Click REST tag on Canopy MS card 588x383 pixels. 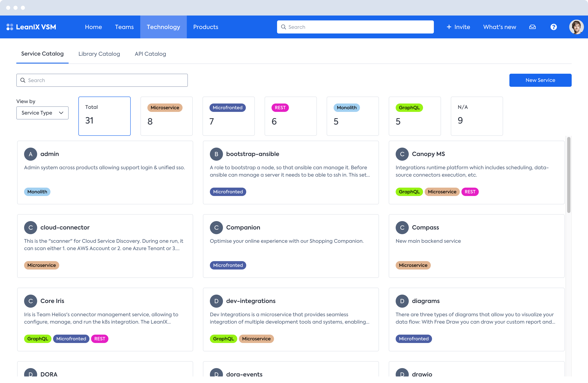tap(470, 192)
